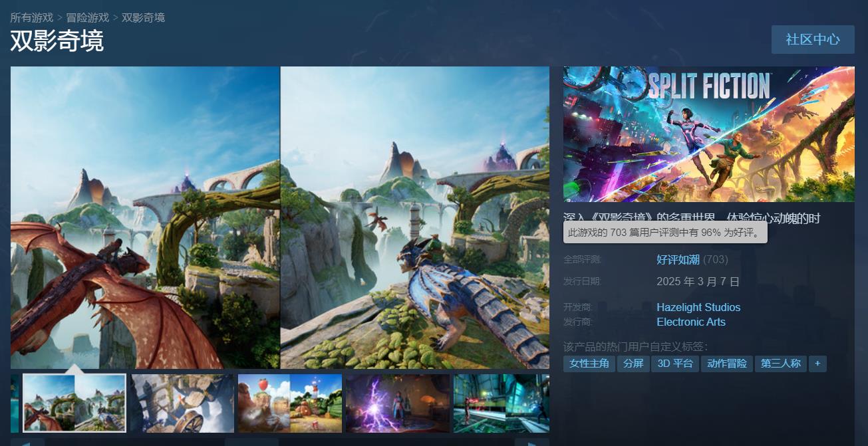Open the 好评如潮 reviews summary link
868x446 pixels.
678,259
